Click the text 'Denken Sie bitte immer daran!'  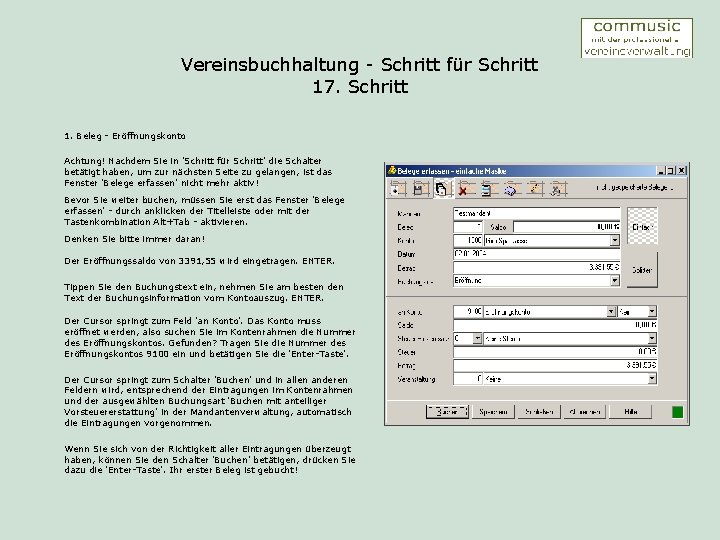pos(135,239)
